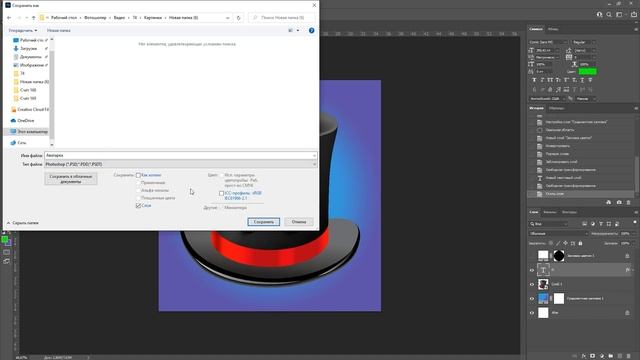Viewport: 640px width, 360px height.
Task: Click the black mask thumbnail of color fill layer
Action: (559, 256)
